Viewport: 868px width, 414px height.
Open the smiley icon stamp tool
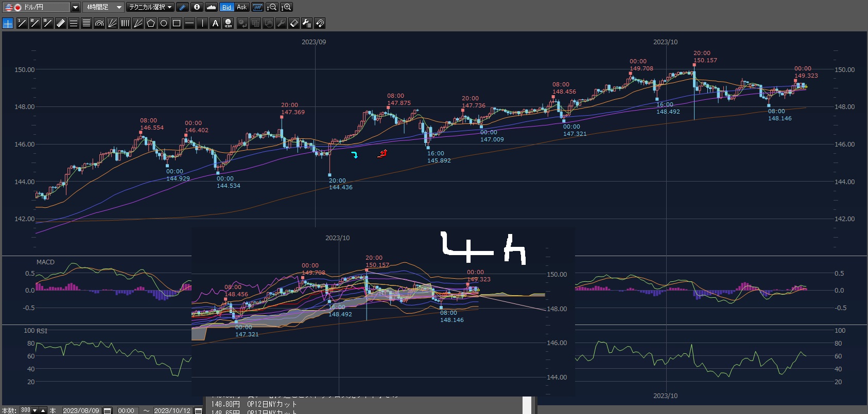coord(228,23)
